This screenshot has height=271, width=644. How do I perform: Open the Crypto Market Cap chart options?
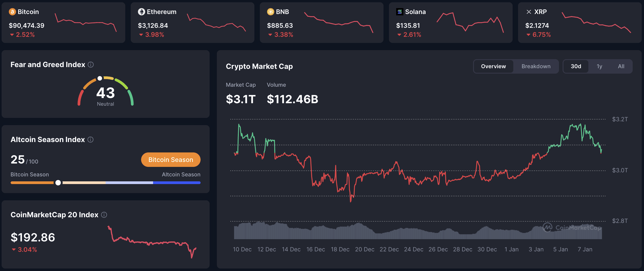pyautogui.click(x=259, y=66)
